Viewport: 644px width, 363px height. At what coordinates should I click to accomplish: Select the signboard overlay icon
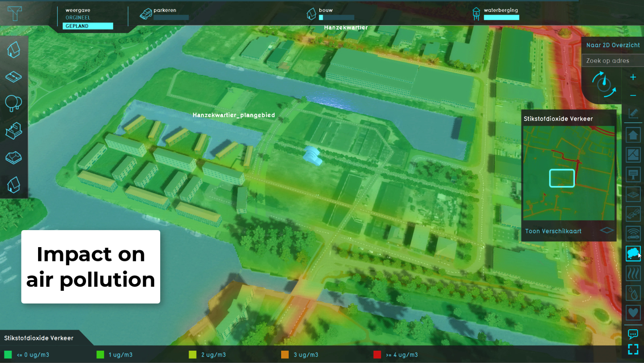tap(633, 175)
